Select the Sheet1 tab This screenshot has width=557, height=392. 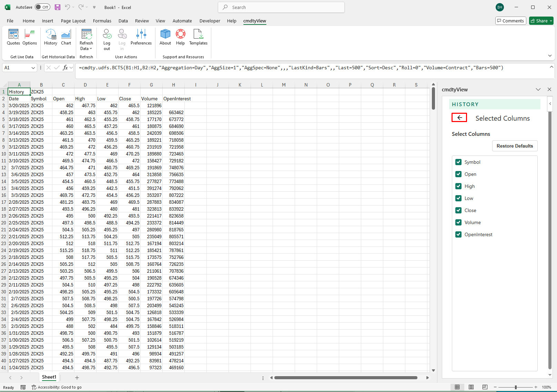pyautogui.click(x=49, y=377)
